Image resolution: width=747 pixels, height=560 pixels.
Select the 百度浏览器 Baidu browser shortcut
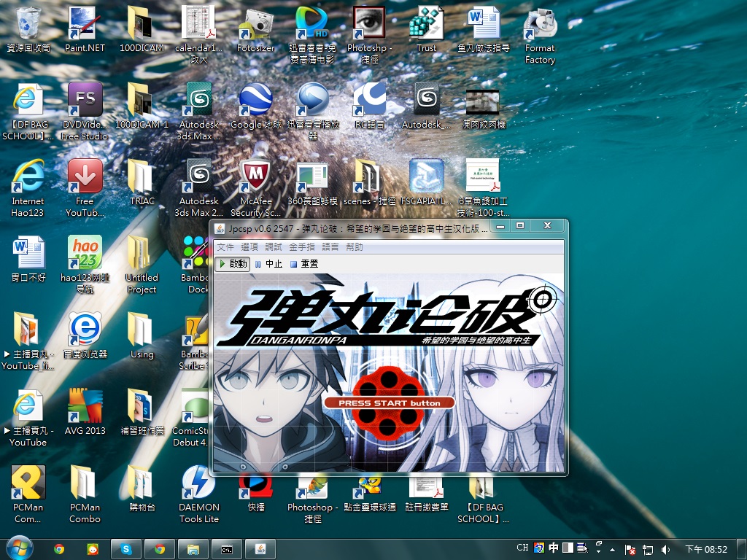pos(85,337)
